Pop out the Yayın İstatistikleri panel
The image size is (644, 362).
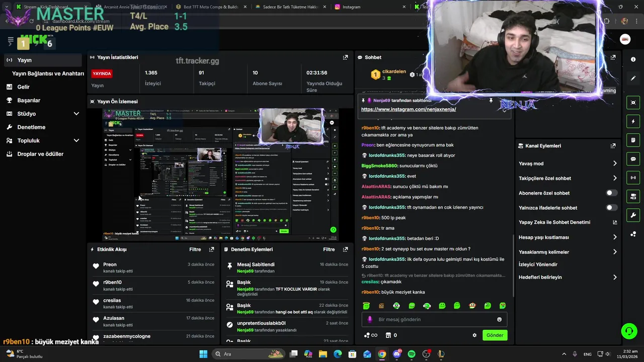345,57
